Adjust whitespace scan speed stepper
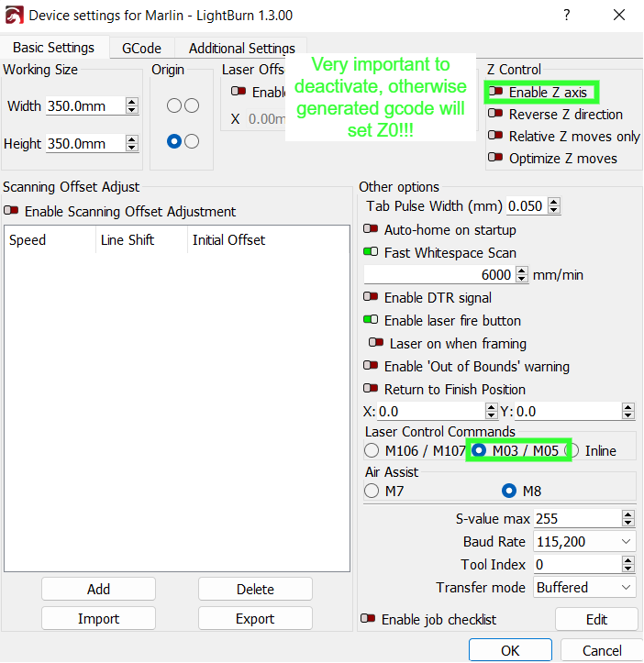 pyautogui.click(x=522, y=275)
